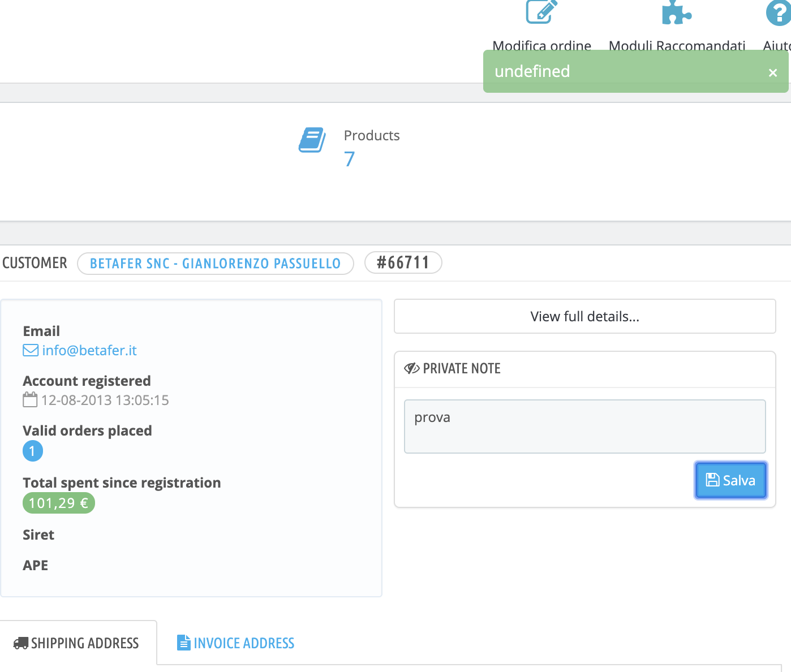Screen dimensions: 791x672
Task: Dismiss the undefined notification banner
Action: [773, 72]
